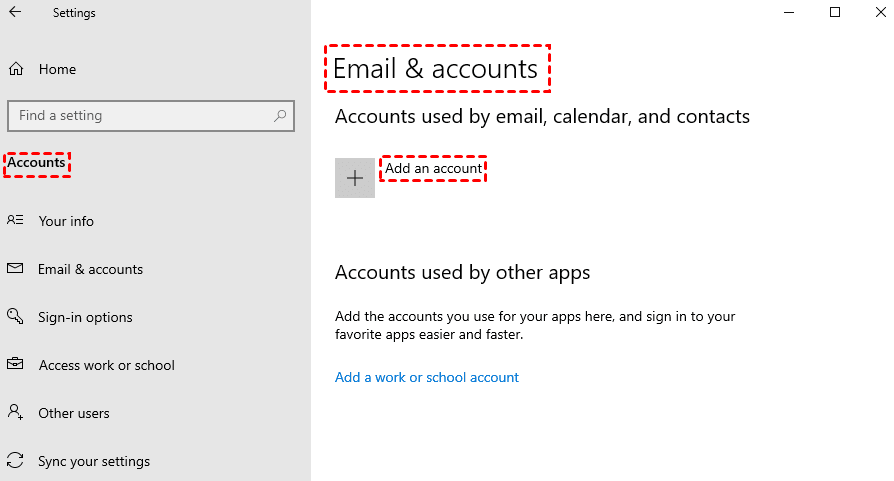Click the key icon for Sign-in options
The height and width of the screenshot is (481, 894).
click(15, 317)
